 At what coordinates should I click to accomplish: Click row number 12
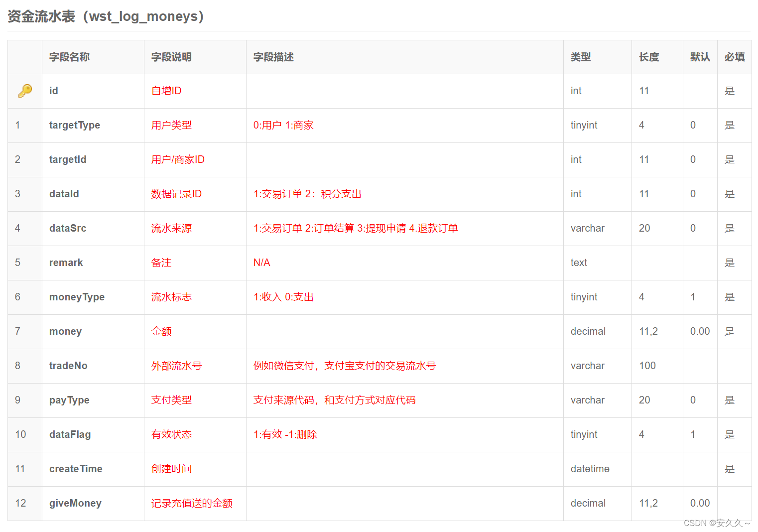coord(20,503)
